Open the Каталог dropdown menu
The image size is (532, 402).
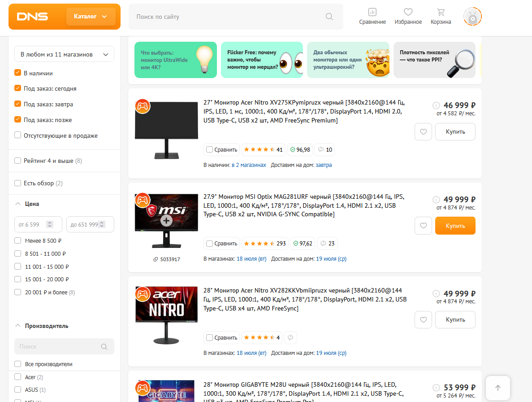point(91,17)
